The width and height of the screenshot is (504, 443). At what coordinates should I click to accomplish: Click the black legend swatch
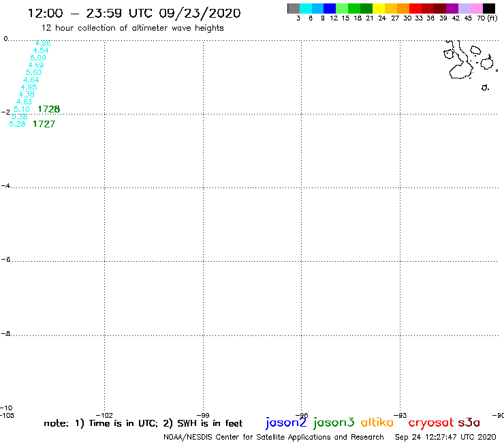pos(489,8)
